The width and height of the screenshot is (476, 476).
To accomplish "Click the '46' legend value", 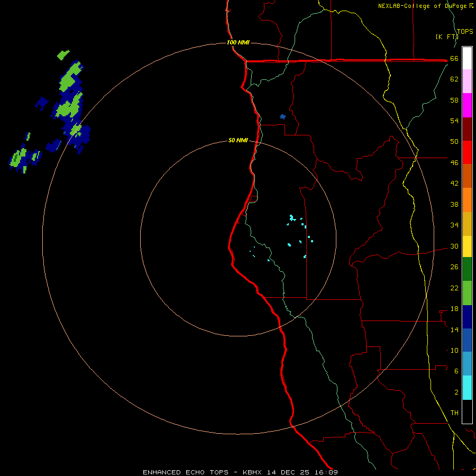I will [454, 163].
